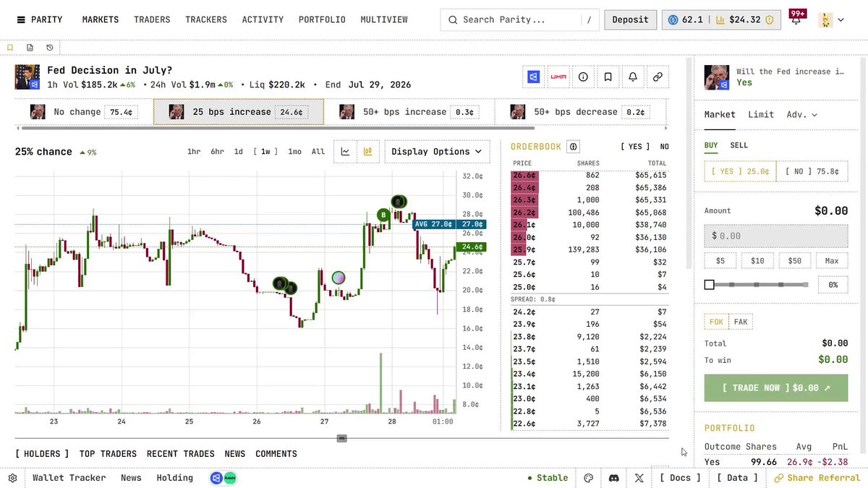Switch the orderbook to the YES side

click(x=635, y=147)
